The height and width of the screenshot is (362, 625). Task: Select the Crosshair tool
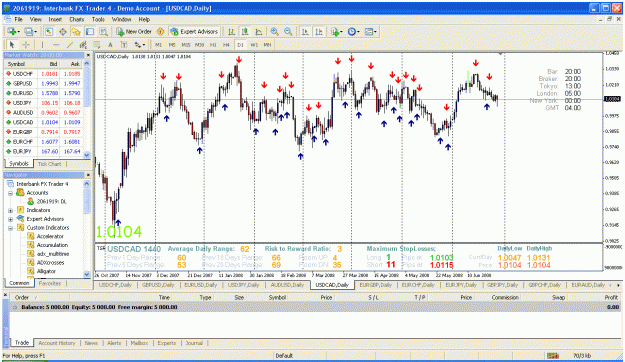[26, 45]
